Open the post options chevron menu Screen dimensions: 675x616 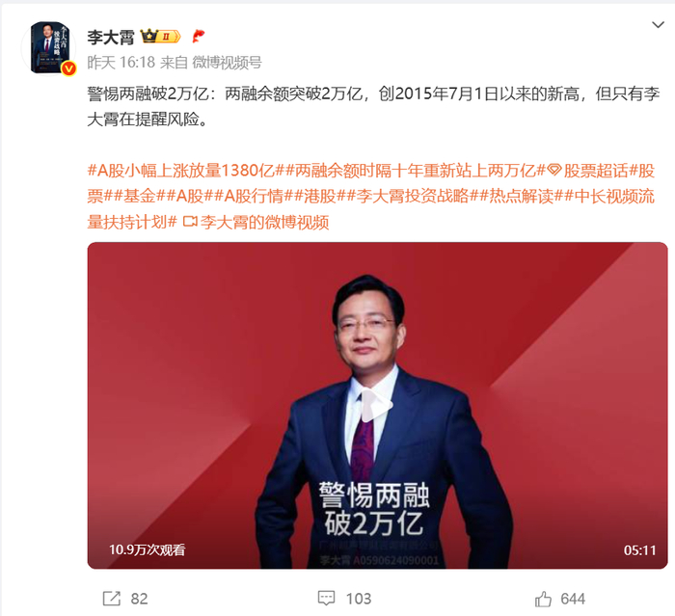[658, 25]
